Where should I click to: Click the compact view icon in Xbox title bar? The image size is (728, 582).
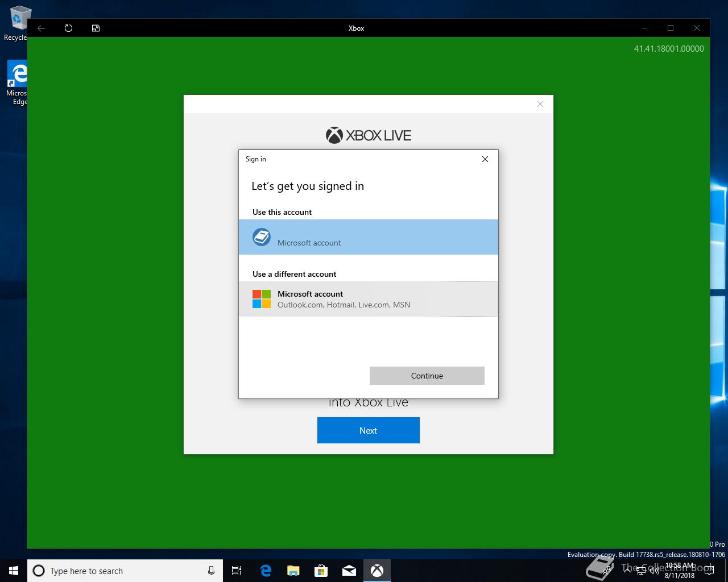click(96, 28)
